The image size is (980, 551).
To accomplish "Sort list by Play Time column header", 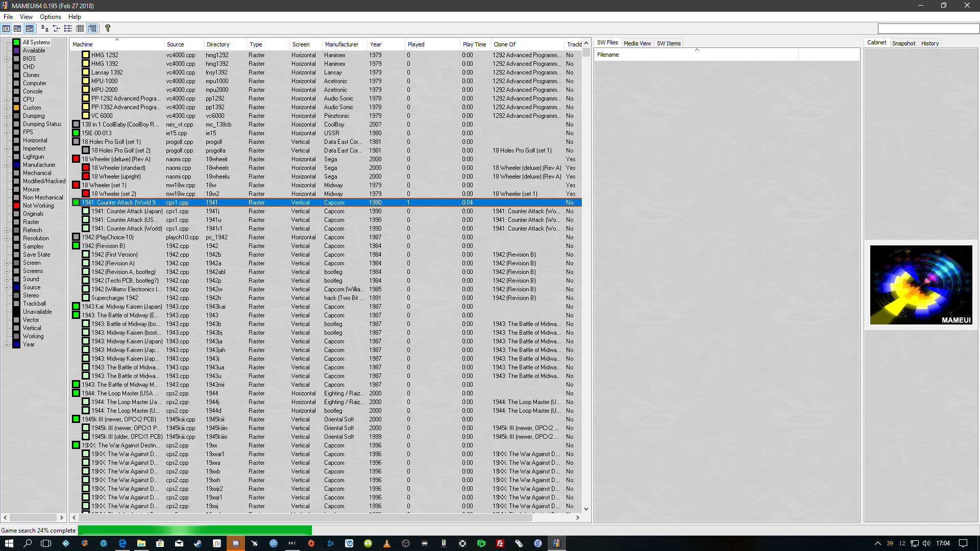I will pos(475,44).
